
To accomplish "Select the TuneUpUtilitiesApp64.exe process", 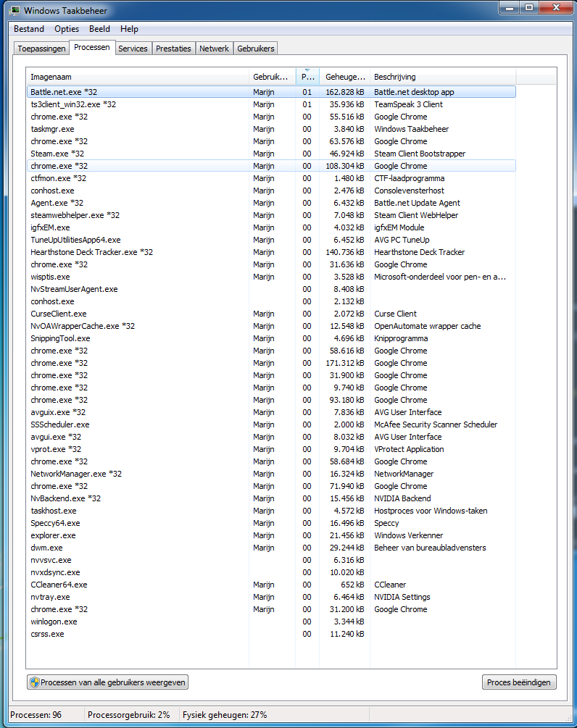I will tap(271, 240).
